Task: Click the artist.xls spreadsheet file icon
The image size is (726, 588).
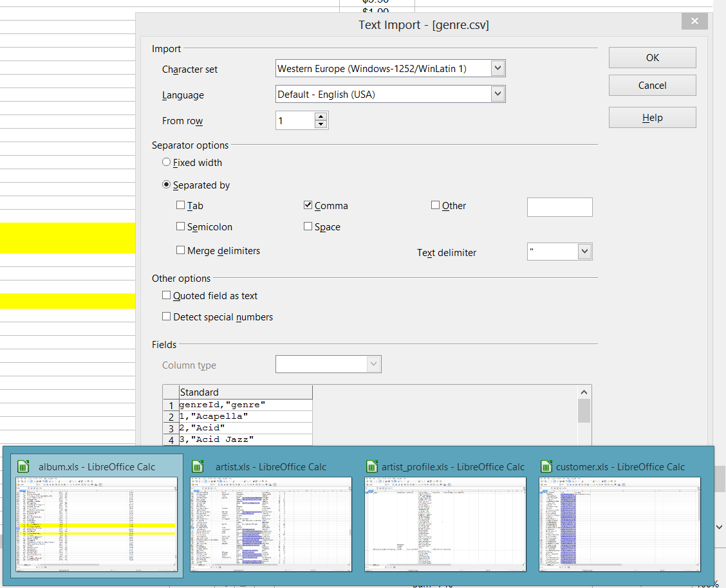Action: pyautogui.click(x=198, y=466)
